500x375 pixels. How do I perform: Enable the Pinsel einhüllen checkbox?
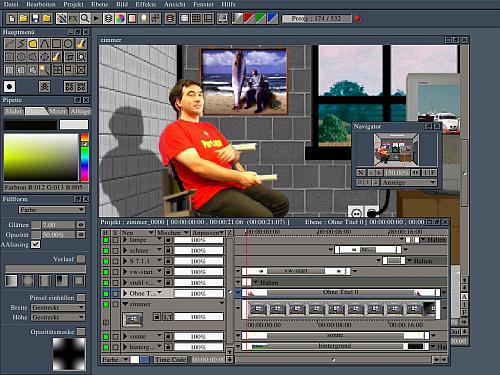tap(81, 297)
